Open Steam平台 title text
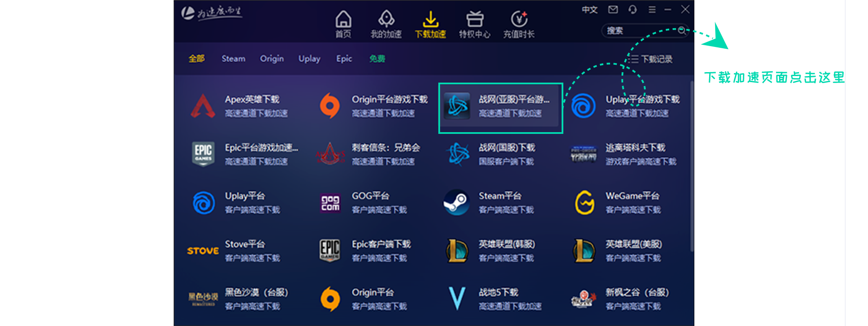 click(x=500, y=196)
